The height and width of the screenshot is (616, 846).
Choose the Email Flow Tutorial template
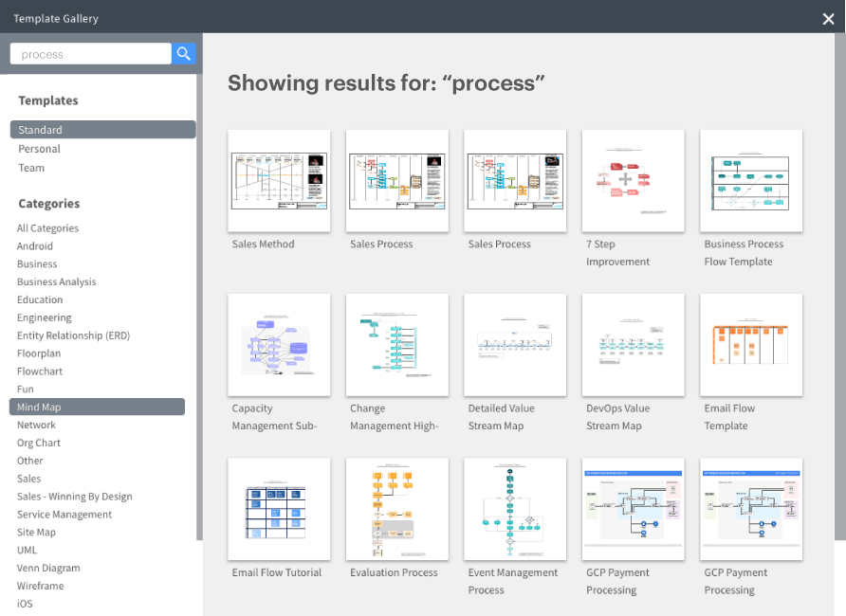(278, 509)
